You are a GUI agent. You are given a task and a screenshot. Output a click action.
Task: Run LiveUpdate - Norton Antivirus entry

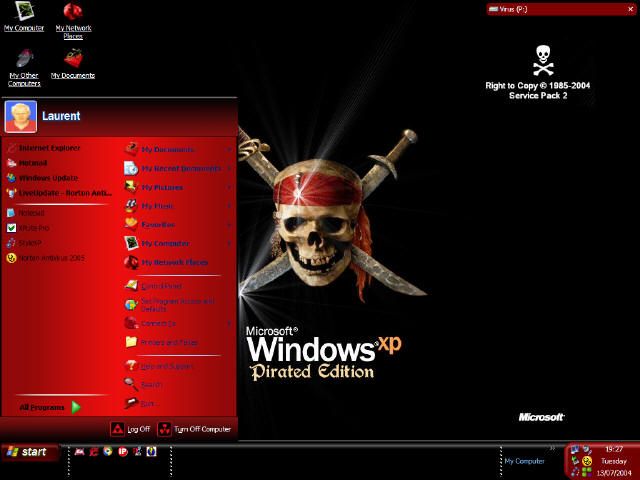(59, 193)
